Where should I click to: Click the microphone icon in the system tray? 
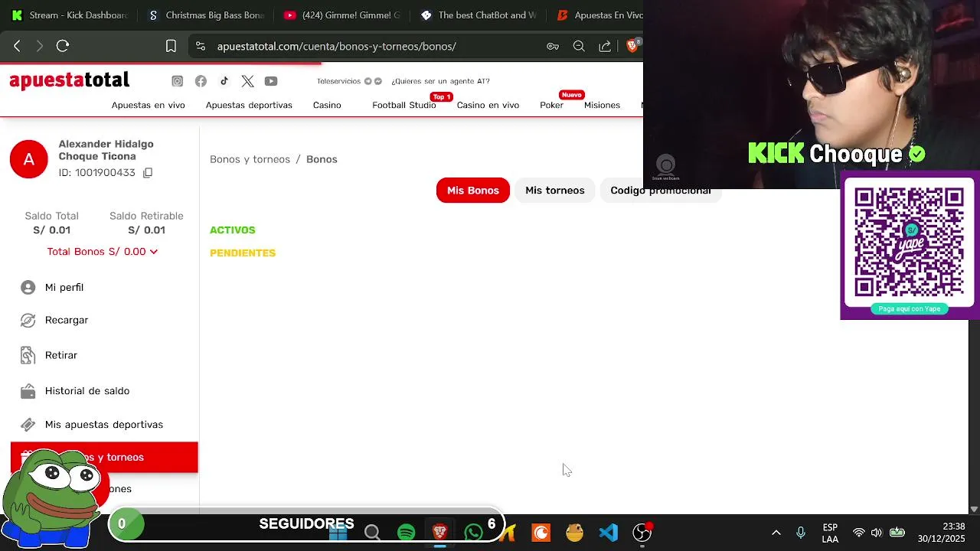tap(801, 533)
